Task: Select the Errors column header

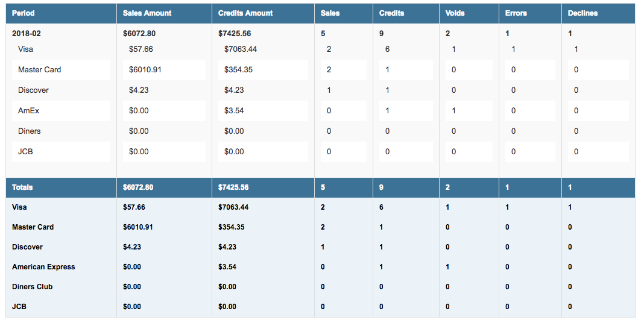Action: pos(516,13)
